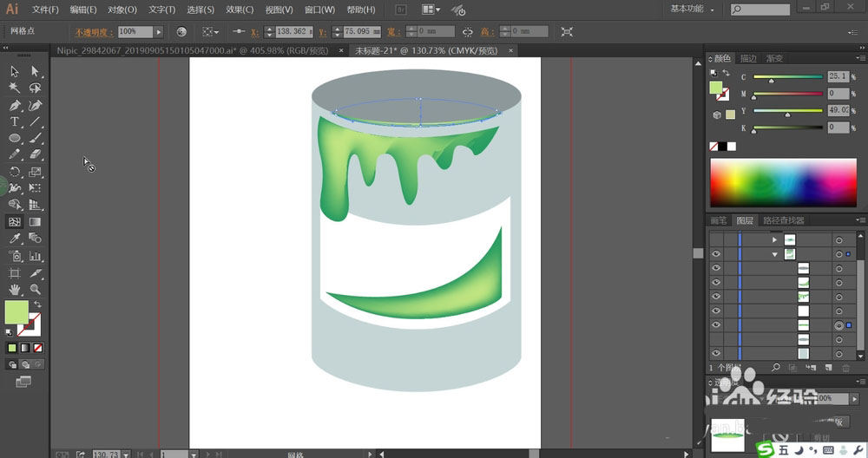Select the Mesh tool in toolbar
Viewport: 868px width, 458px height.
15,222
